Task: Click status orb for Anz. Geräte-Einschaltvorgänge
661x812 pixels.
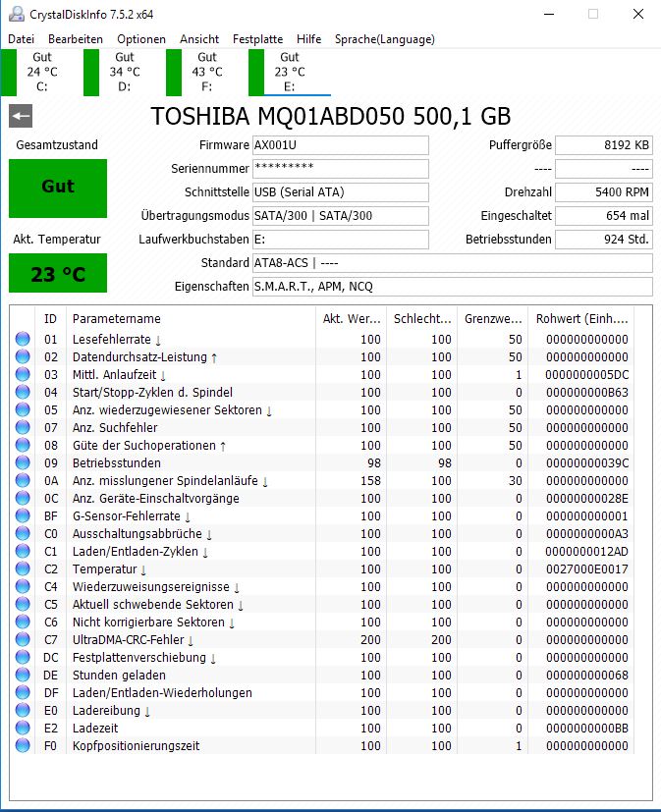Action: tap(23, 498)
